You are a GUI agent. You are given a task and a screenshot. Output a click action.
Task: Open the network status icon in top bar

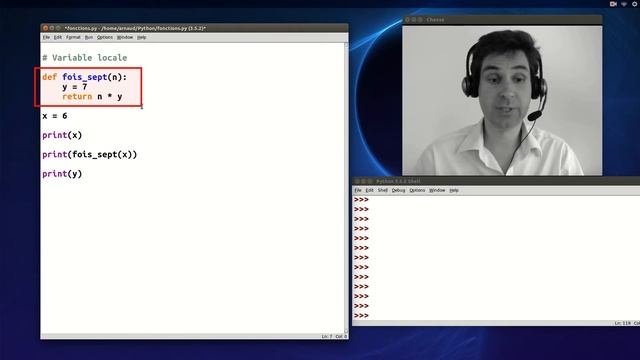[x=624, y=4]
